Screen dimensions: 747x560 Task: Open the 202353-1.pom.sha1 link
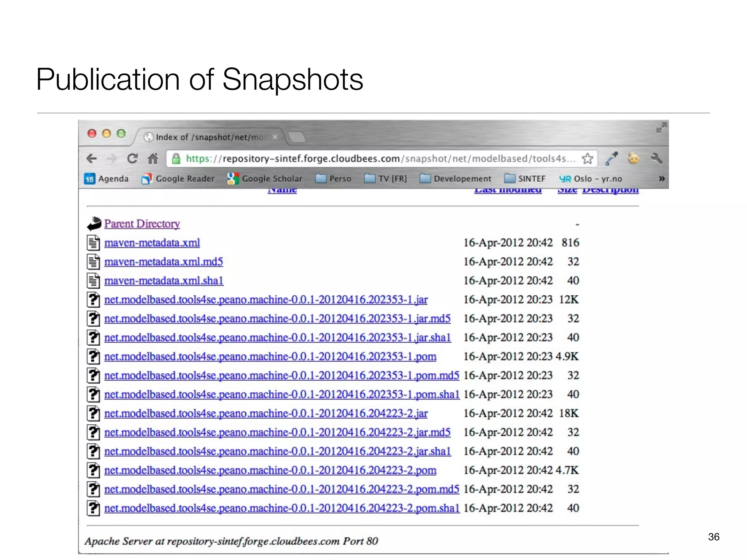coord(282,394)
